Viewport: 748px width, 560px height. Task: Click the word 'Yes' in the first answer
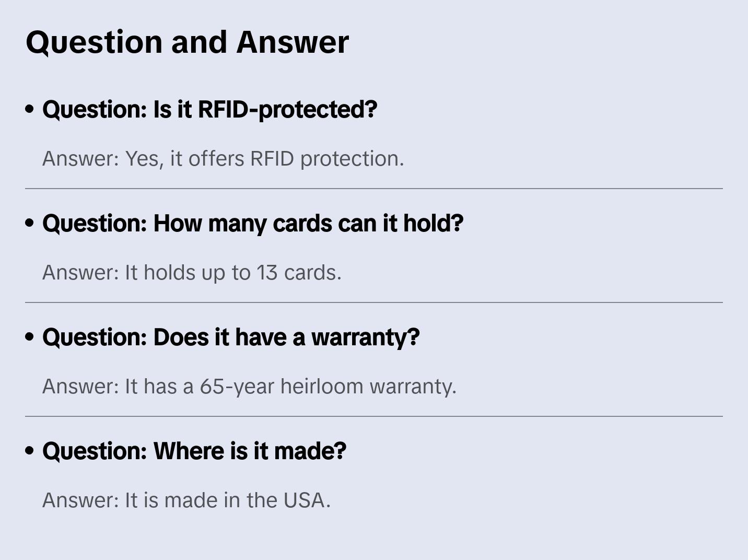(x=142, y=159)
